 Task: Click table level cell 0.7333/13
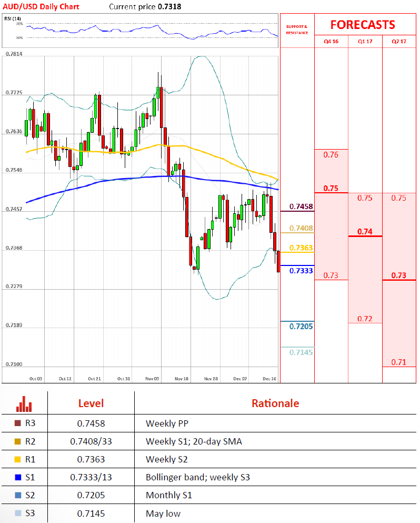91,477
